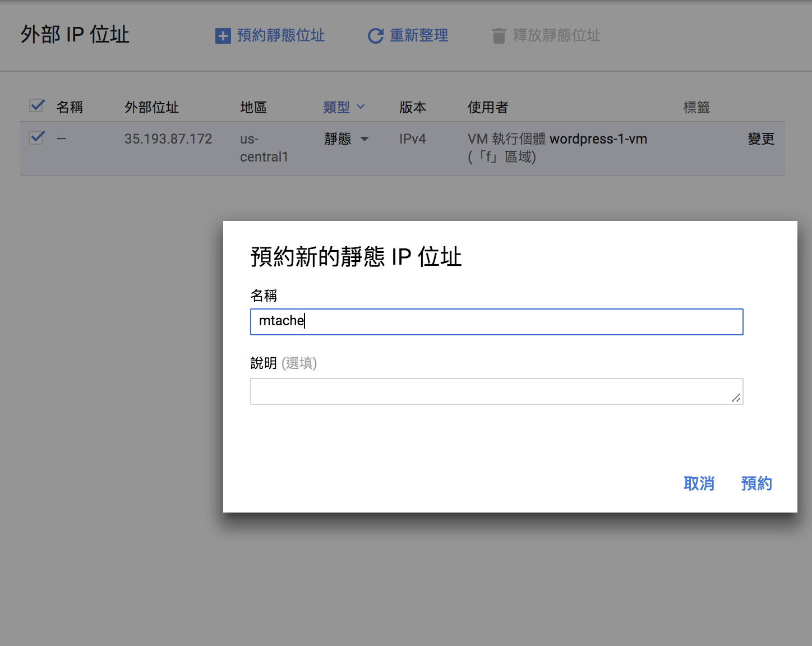The image size is (812, 646).
Task: Click the us-central1 region cell
Action: [x=264, y=148]
